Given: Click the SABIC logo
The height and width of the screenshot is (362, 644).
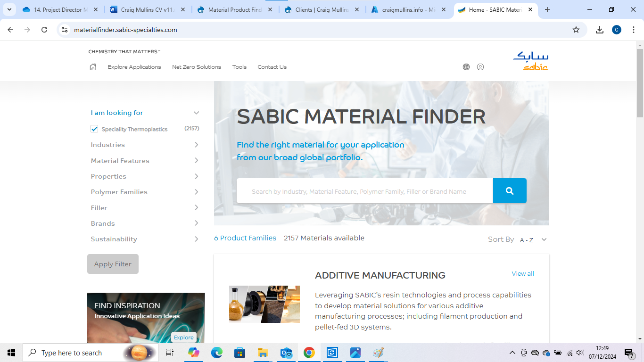Looking at the screenshot, I should point(531,61).
